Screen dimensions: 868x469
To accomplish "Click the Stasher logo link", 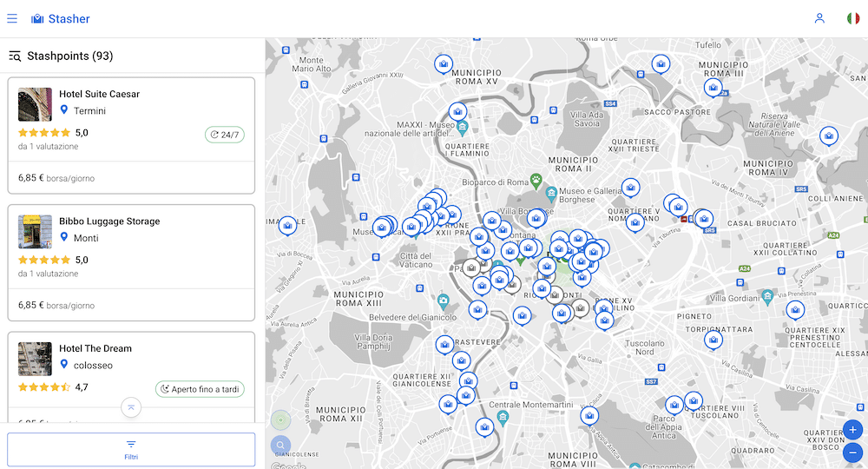I will coord(61,19).
